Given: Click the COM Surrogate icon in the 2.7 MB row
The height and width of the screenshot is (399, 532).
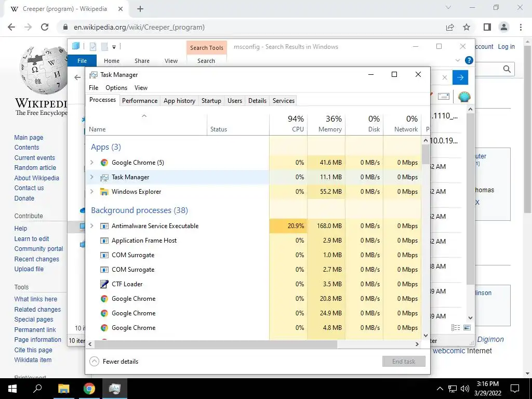Looking at the screenshot, I should coord(104,270).
